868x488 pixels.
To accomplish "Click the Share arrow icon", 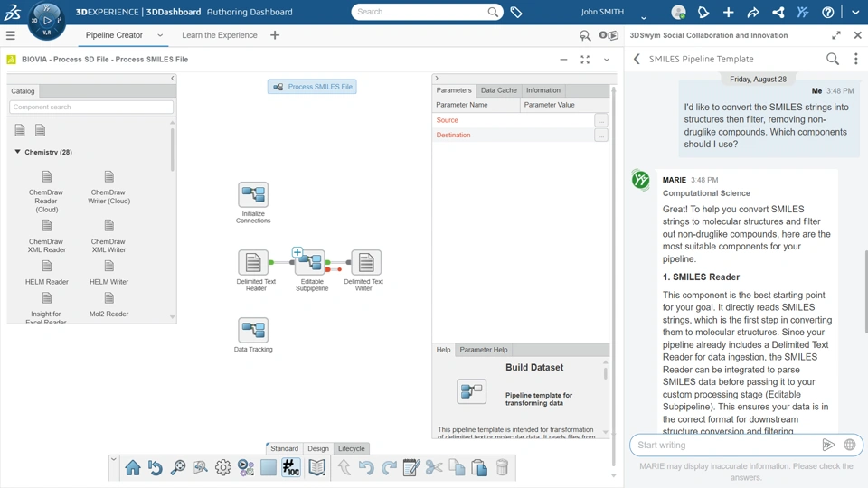I will pos(753,12).
